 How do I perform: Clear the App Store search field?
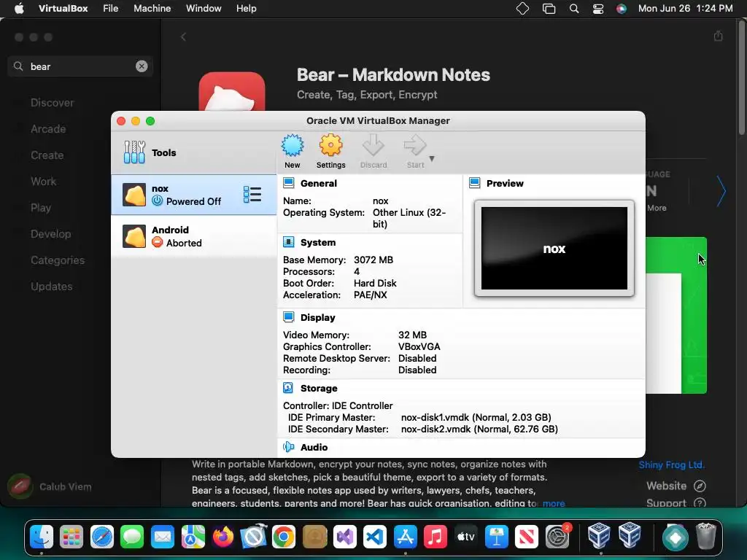(142, 66)
